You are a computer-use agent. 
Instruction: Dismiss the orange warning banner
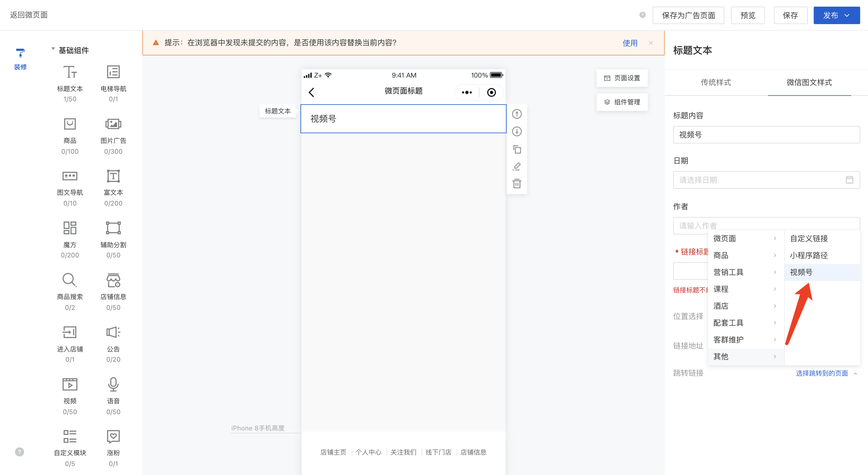pos(651,43)
